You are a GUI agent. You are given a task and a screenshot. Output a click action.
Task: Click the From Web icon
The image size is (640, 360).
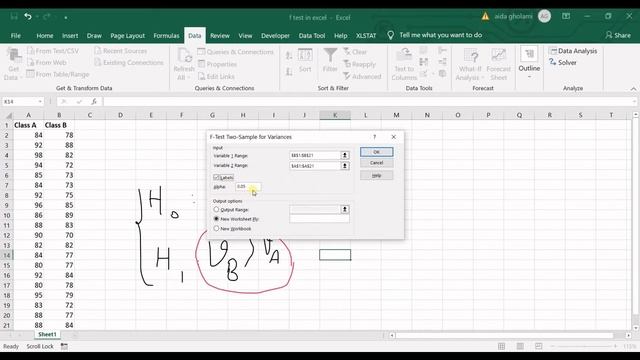(x=31, y=62)
